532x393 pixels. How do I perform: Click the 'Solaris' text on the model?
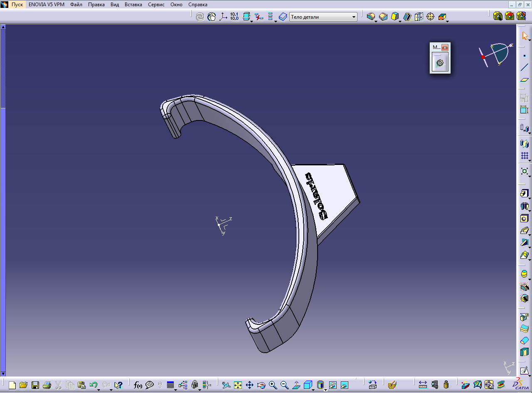tap(317, 196)
